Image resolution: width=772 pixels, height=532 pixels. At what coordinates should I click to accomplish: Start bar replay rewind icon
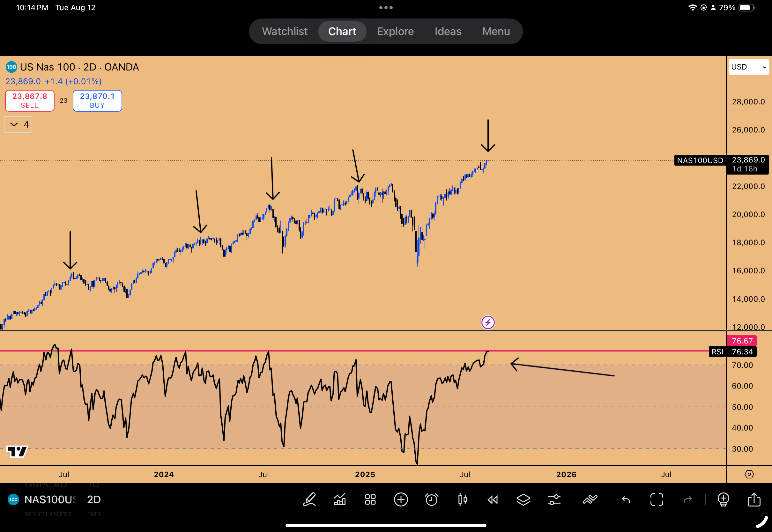tap(493, 500)
